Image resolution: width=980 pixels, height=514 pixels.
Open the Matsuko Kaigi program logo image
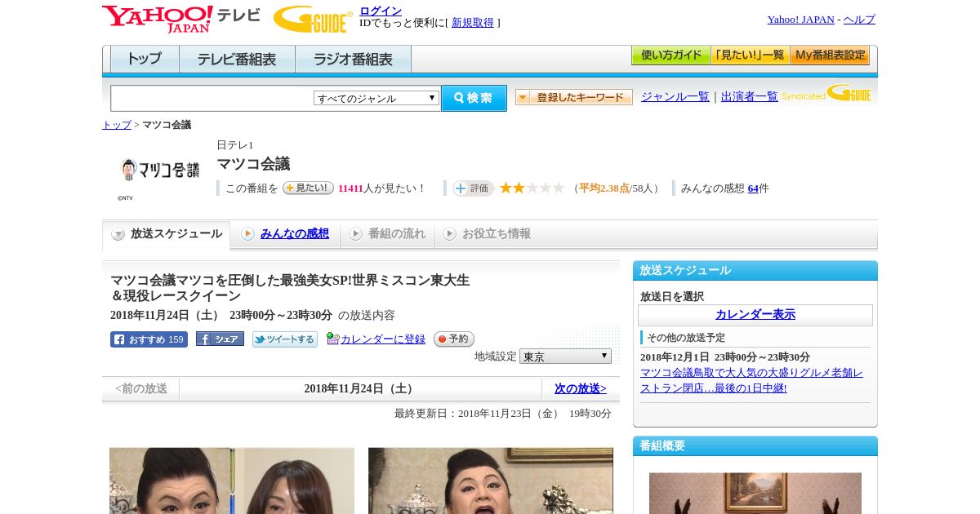[x=159, y=170]
